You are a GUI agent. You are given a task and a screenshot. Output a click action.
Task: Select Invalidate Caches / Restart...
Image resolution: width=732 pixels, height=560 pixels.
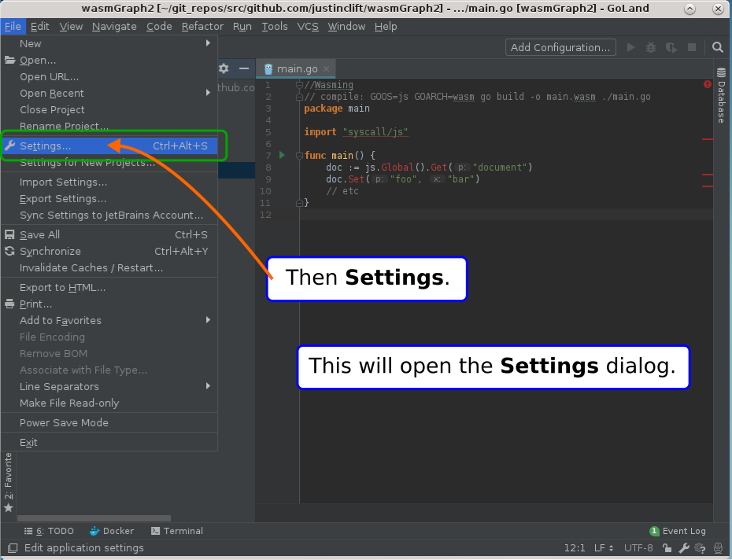109,268
